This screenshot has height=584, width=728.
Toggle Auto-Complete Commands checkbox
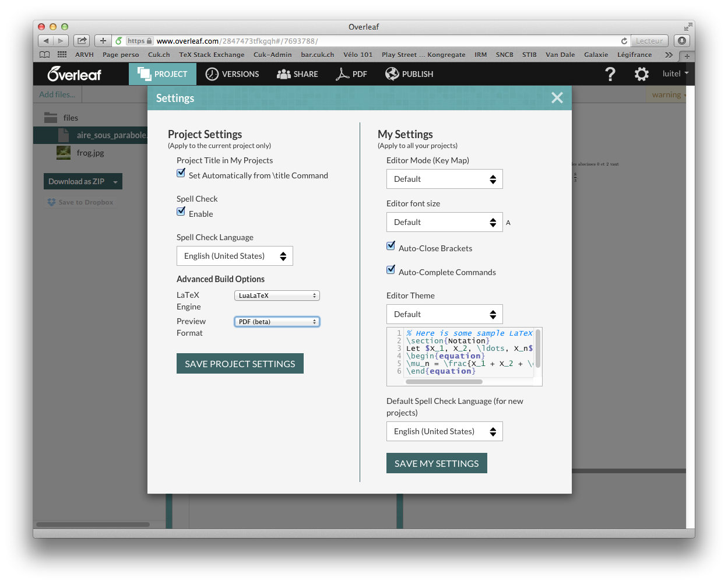point(391,270)
